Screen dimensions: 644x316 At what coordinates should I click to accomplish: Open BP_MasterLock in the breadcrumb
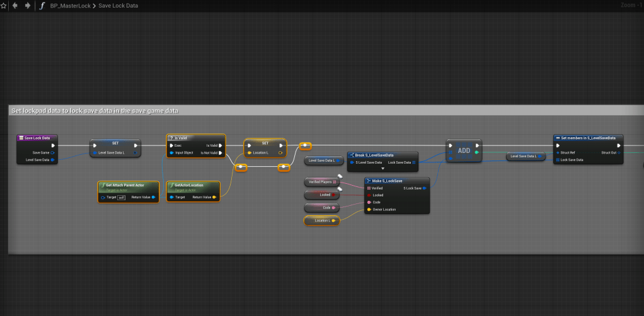[69, 6]
